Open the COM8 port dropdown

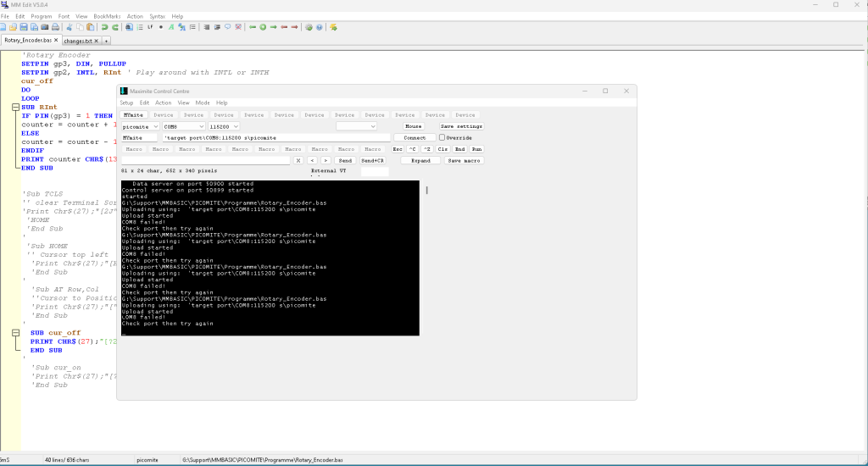(x=200, y=126)
